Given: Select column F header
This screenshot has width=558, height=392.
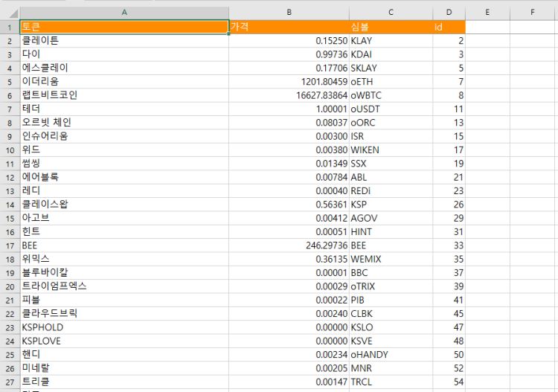Looking at the screenshot, I should click(x=533, y=13).
